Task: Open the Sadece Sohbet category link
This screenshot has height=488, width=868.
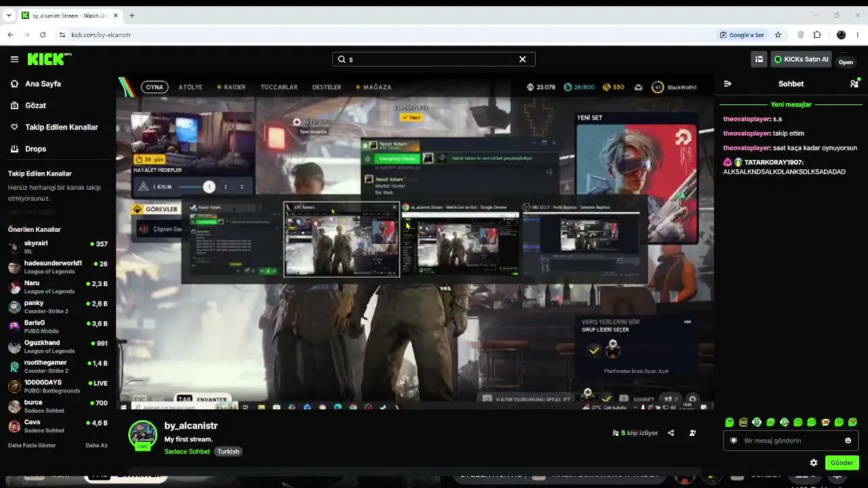Action: [187, 451]
